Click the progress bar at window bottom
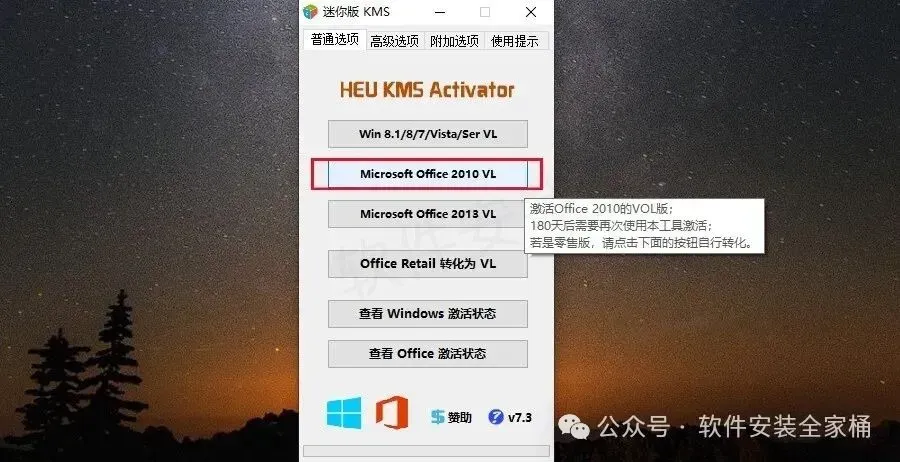The height and width of the screenshot is (462, 900). coord(426,451)
